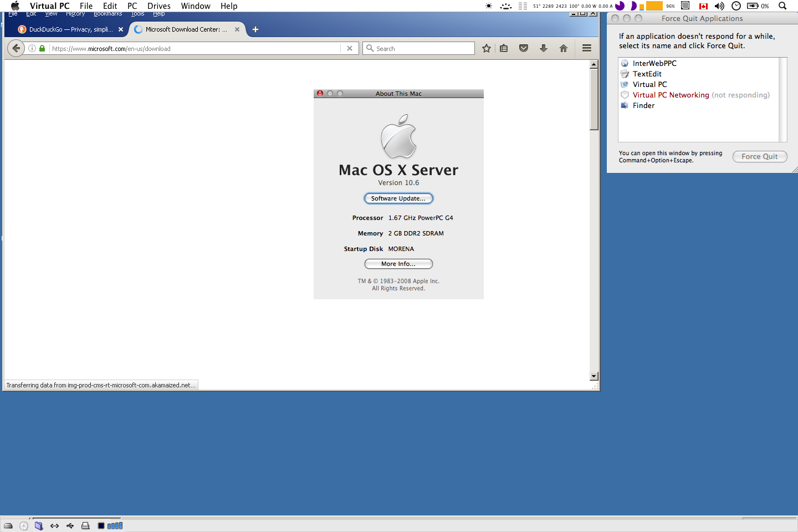
Task: Stop loading page with the X button
Action: 350,48
